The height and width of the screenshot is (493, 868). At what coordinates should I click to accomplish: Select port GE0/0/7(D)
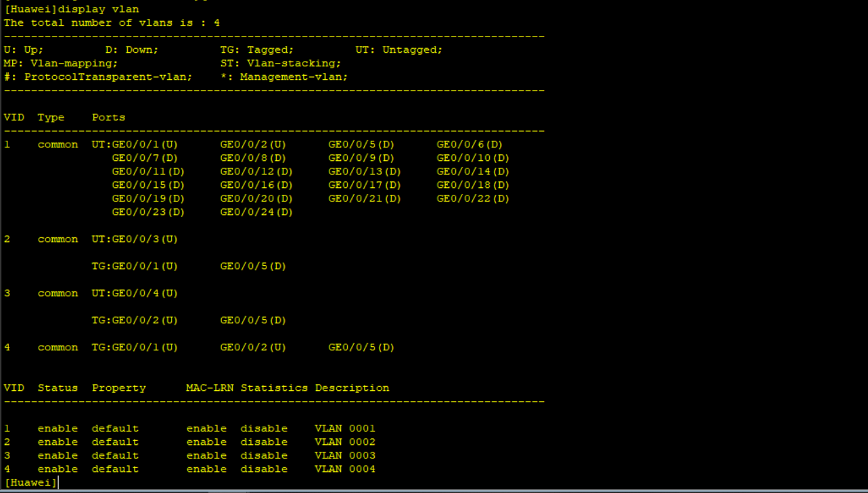pyautogui.click(x=145, y=158)
